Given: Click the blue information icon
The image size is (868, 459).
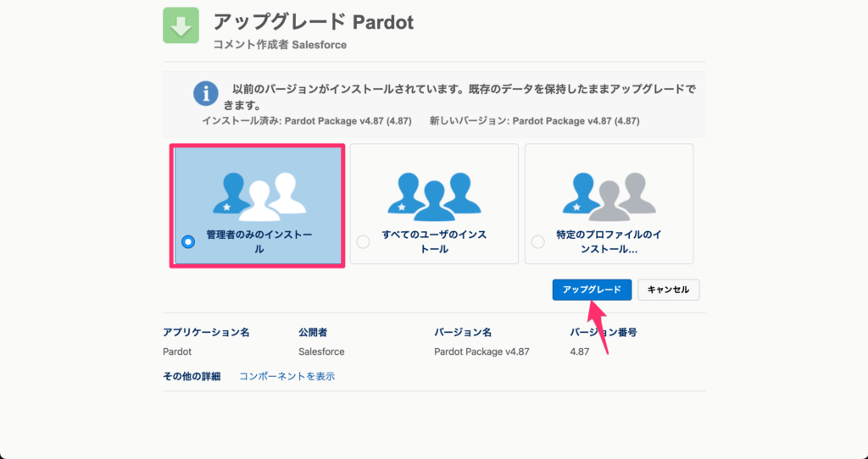Looking at the screenshot, I should 205,94.
